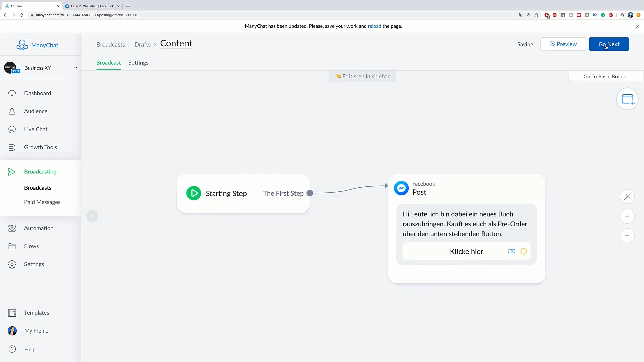
Task: Go to Broadcasts breadcrumb
Action: click(111, 45)
